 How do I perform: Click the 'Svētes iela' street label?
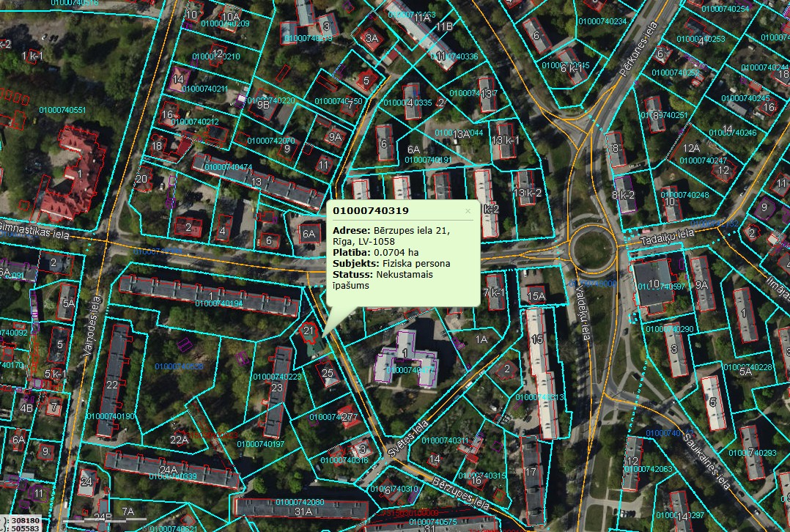[409, 438]
